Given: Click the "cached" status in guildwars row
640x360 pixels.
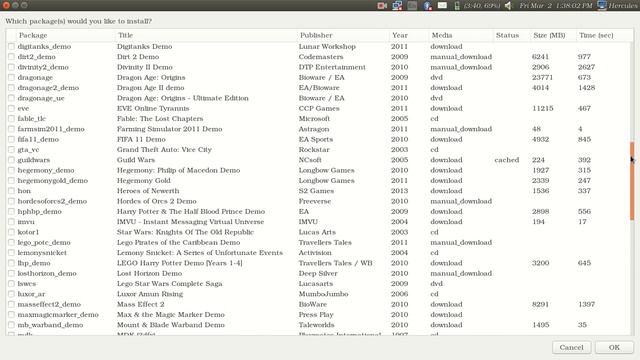Looking at the screenshot, I should point(507,160).
